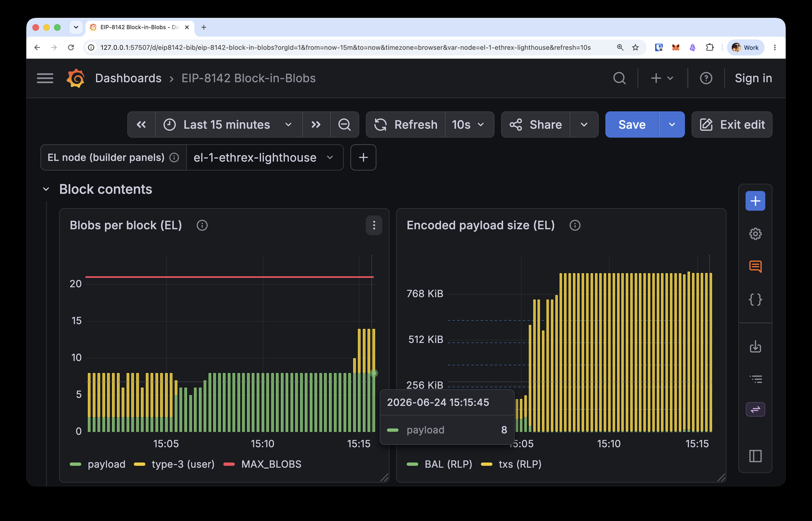Reload the browser page
The image size is (812, 521).
tap(71, 47)
